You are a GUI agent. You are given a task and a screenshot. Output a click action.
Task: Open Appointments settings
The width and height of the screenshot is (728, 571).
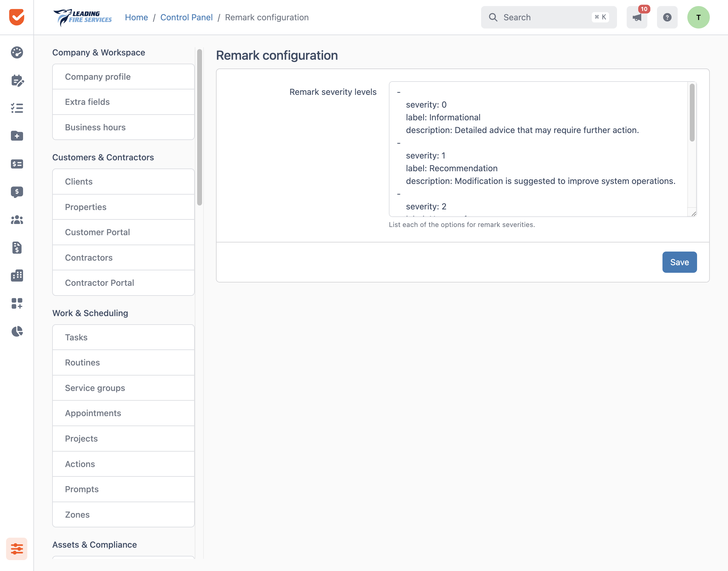123,413
